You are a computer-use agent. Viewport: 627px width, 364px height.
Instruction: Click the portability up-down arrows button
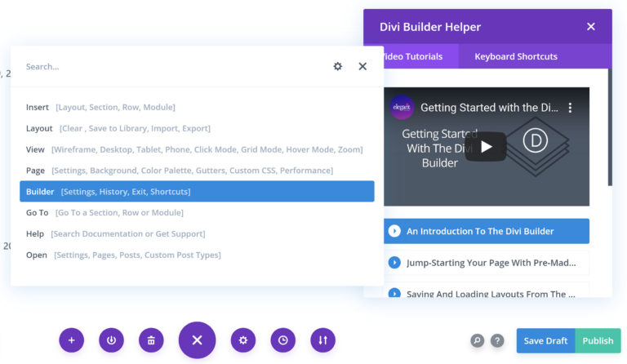[x=322, y=340]
